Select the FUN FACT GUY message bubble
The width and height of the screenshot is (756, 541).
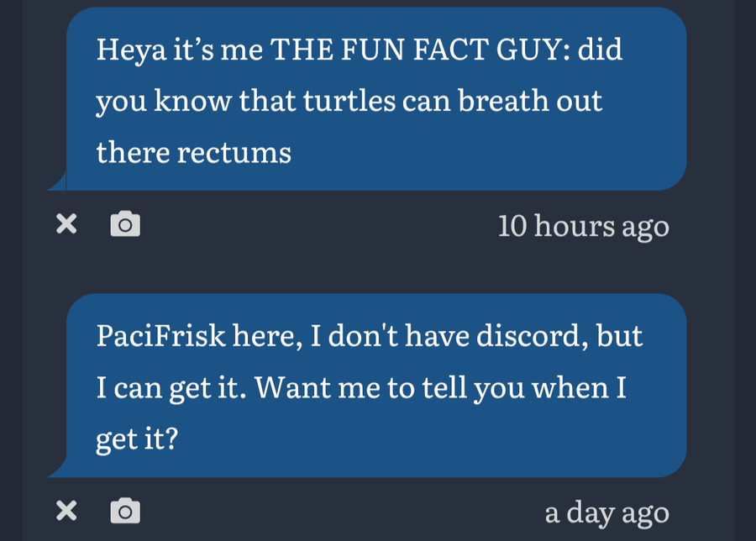[375, 99]
